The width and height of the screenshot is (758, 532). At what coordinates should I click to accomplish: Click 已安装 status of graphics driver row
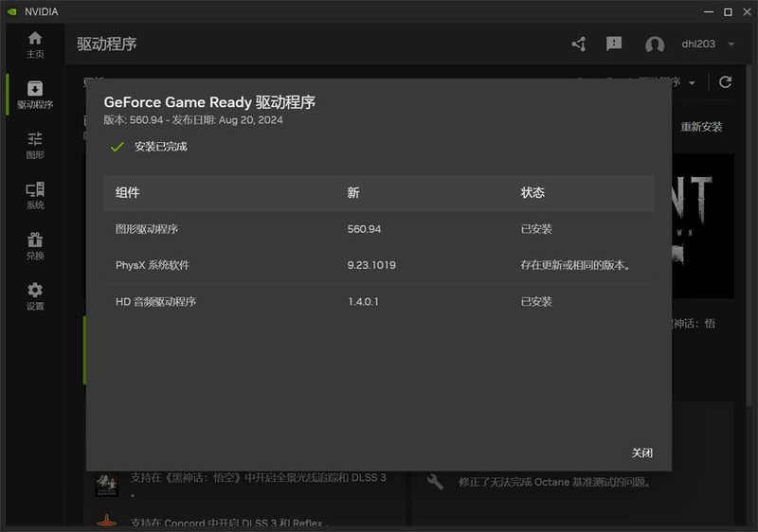click(536, 229)
